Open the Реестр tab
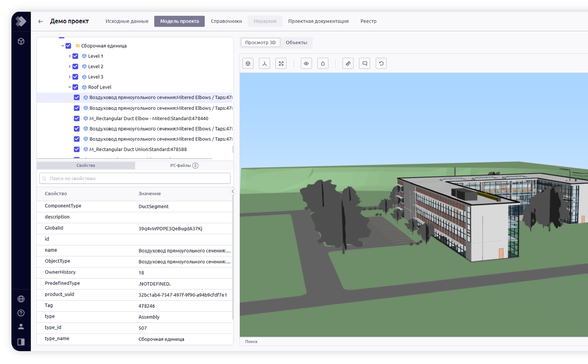Screen dimensions: 588x364 pos(368,21)
